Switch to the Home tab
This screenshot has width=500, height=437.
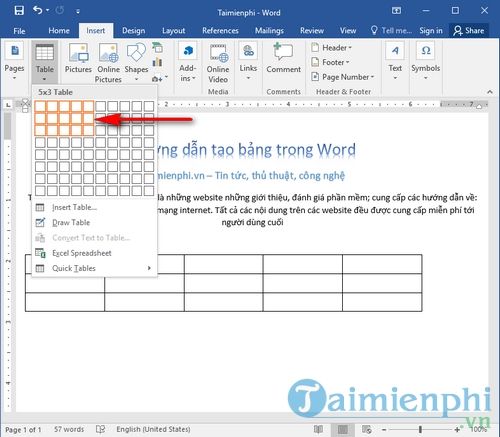pos(59,31)
